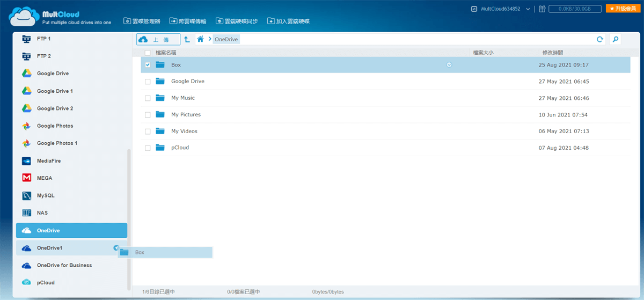The height and width of the screenshot is (300, 644).
Task: Check the pCloud folder checkbox
Action: pos(148,148)
